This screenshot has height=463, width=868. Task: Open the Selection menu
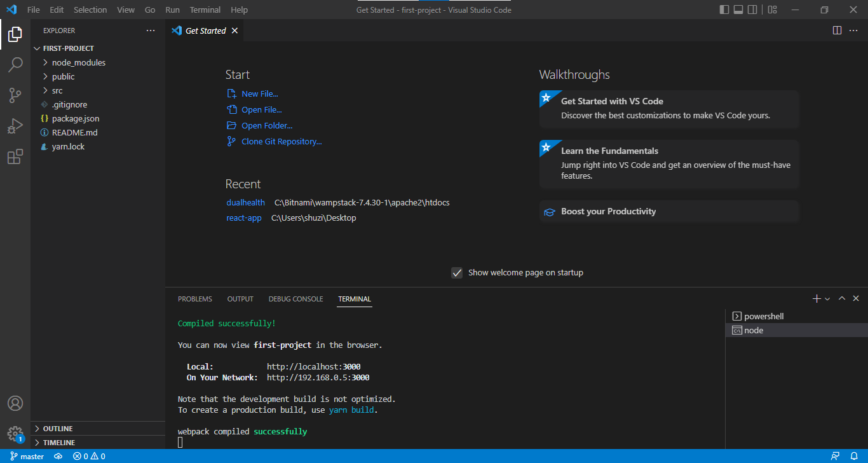point(90,10)
